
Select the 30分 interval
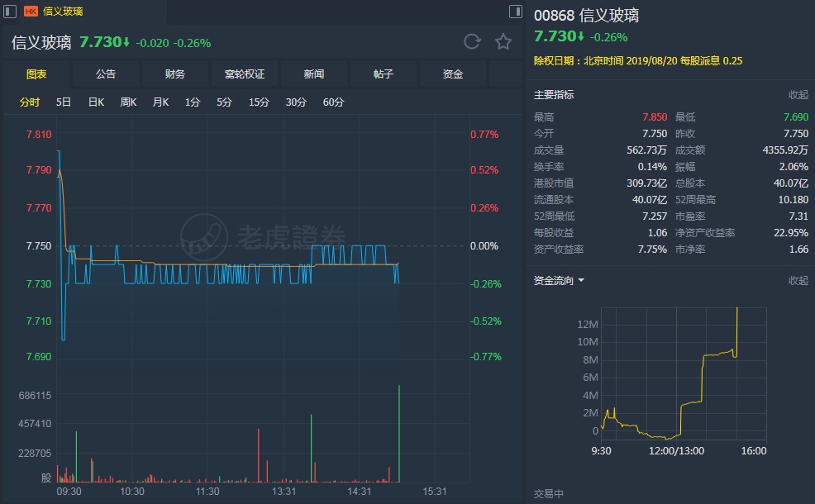pyautogui.click(x=296, y=102)
